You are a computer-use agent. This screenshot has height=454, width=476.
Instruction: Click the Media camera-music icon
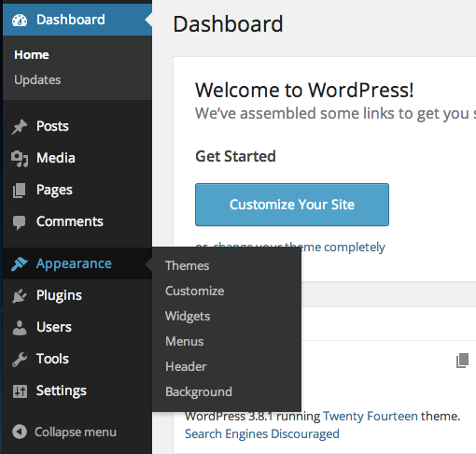(x=20, y=159)
